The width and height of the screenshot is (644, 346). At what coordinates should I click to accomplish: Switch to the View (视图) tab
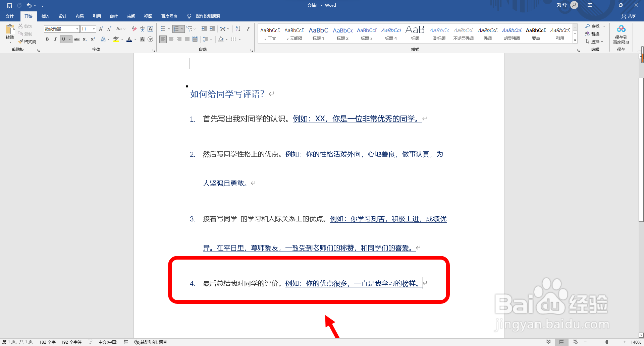148,16
